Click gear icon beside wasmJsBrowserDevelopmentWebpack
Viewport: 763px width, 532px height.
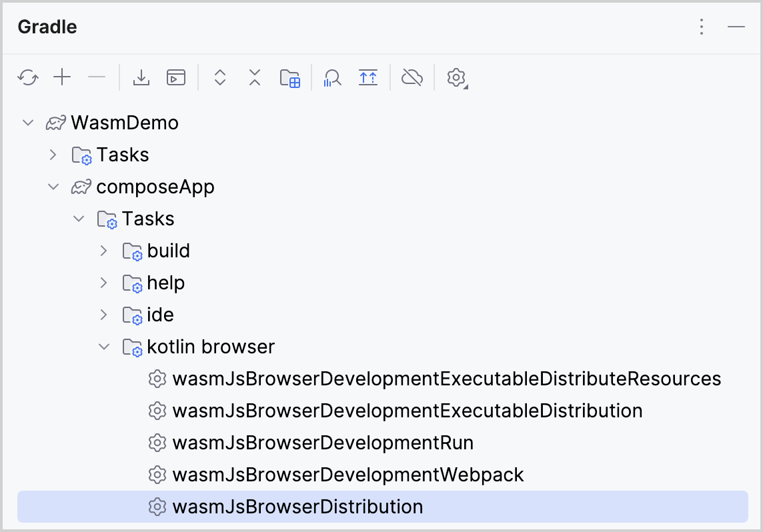pos(157,475)
